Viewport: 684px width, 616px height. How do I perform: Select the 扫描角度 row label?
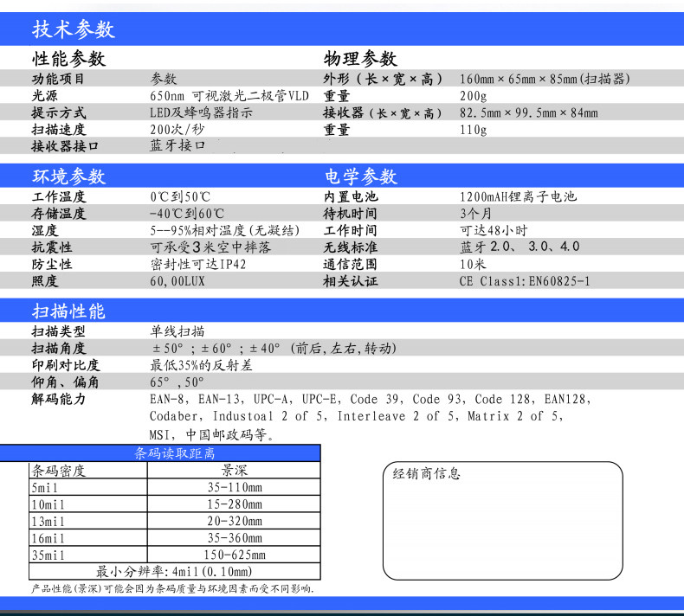pyautogui.click(x=59, y=349)
